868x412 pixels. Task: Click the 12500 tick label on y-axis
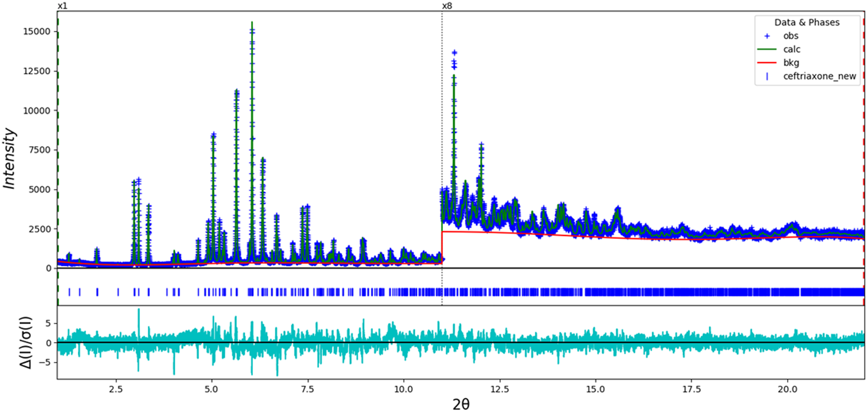[37, 71]
